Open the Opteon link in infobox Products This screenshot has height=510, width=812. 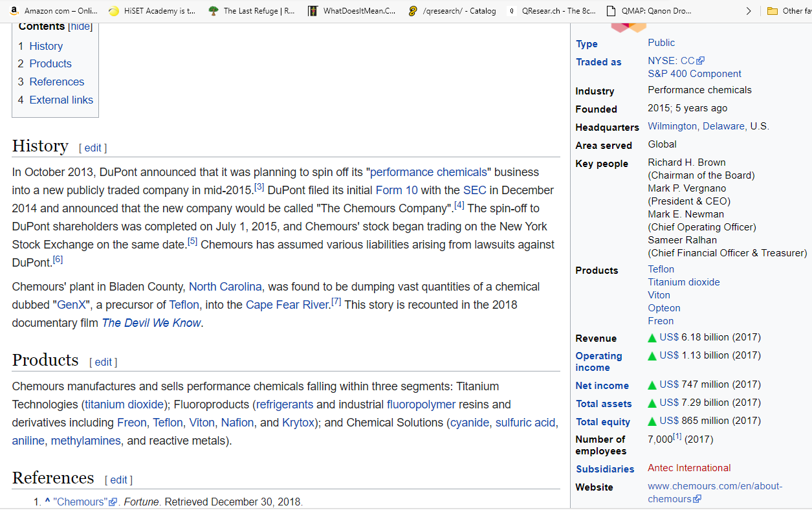664,308
